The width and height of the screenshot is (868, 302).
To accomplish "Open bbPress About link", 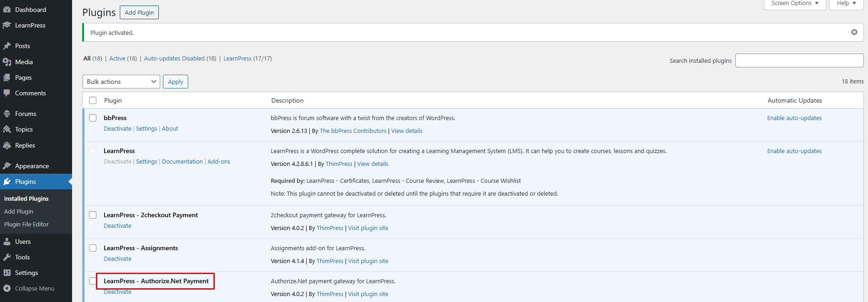I will pyautogui.click(x=170, y=129).
